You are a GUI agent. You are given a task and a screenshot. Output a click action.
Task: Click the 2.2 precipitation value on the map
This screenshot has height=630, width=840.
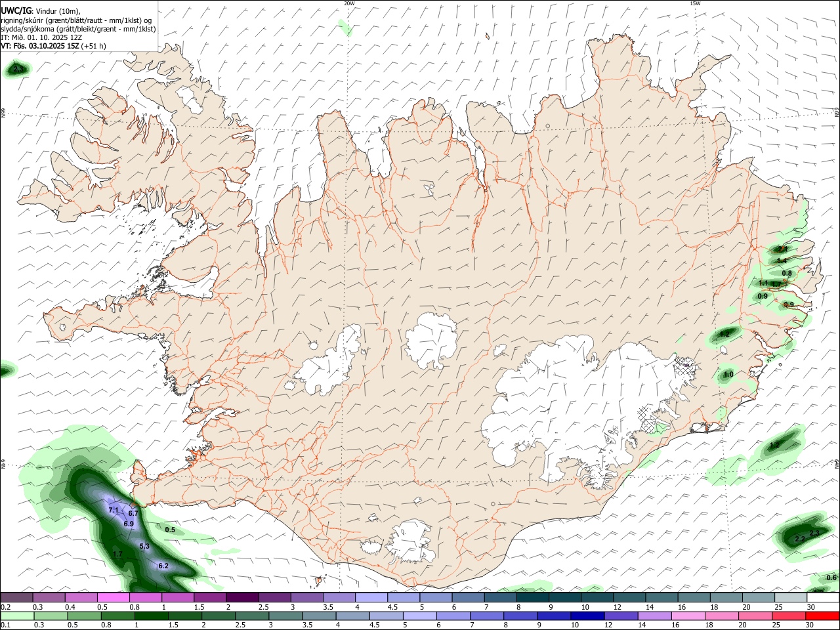tap(800, 539)
